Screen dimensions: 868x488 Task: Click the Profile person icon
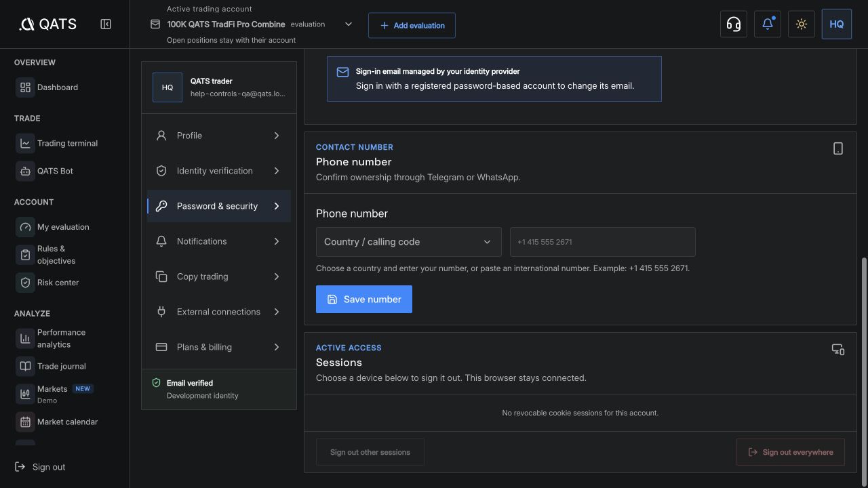tap(161, 136)
